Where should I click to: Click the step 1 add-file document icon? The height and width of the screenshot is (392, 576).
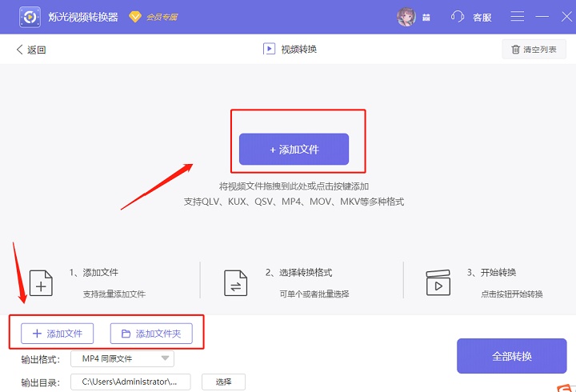[x=42, y=283]
